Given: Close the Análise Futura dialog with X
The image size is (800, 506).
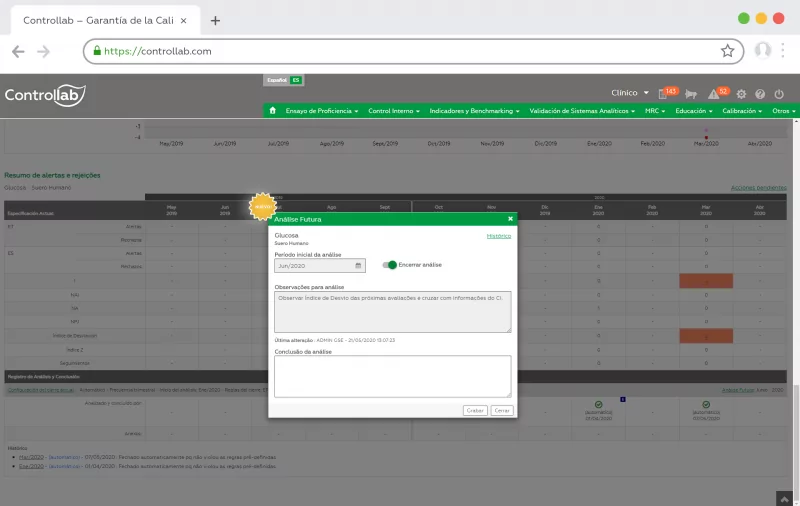Looking at the screenshot, I should (x=510, y=218).
